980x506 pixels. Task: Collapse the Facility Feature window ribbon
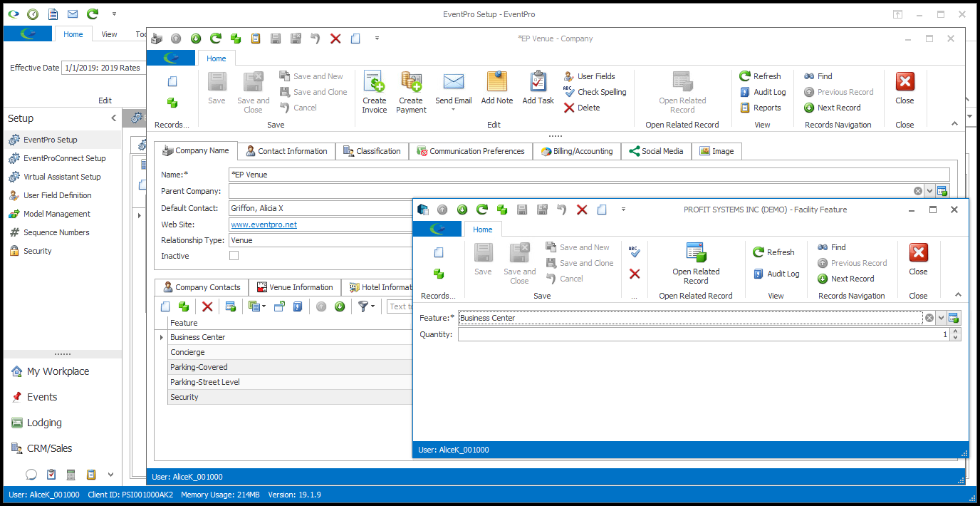click(x=958, y=294)
